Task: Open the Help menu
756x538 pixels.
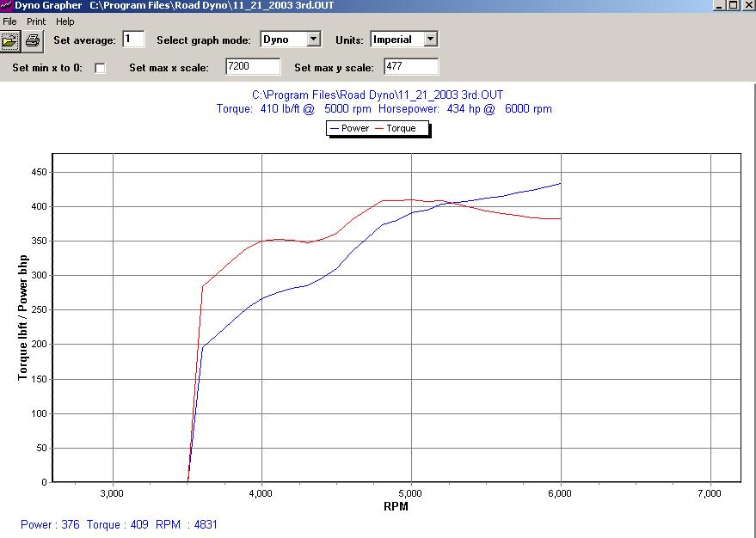Action: [x=65, y=21]
